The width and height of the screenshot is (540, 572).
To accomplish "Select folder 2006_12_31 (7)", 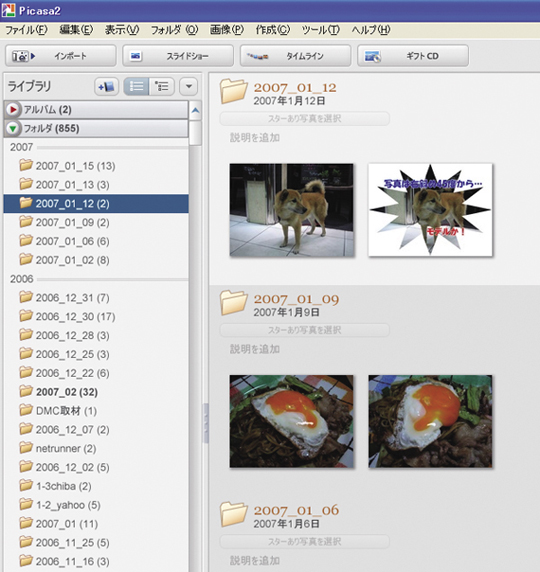I will click(x=96, y=298).
